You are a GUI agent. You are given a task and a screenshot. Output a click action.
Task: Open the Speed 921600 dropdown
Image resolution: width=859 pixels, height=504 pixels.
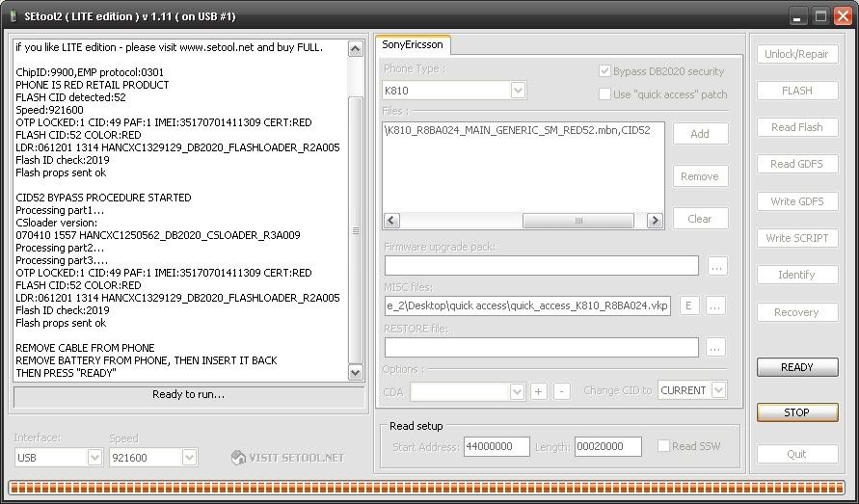(x=189, y=458)
